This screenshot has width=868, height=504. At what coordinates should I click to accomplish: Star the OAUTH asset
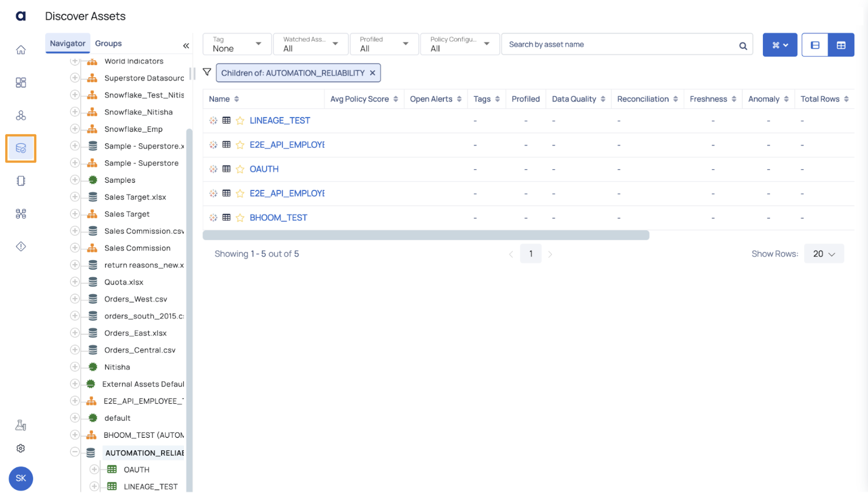(x=240, y=169)
